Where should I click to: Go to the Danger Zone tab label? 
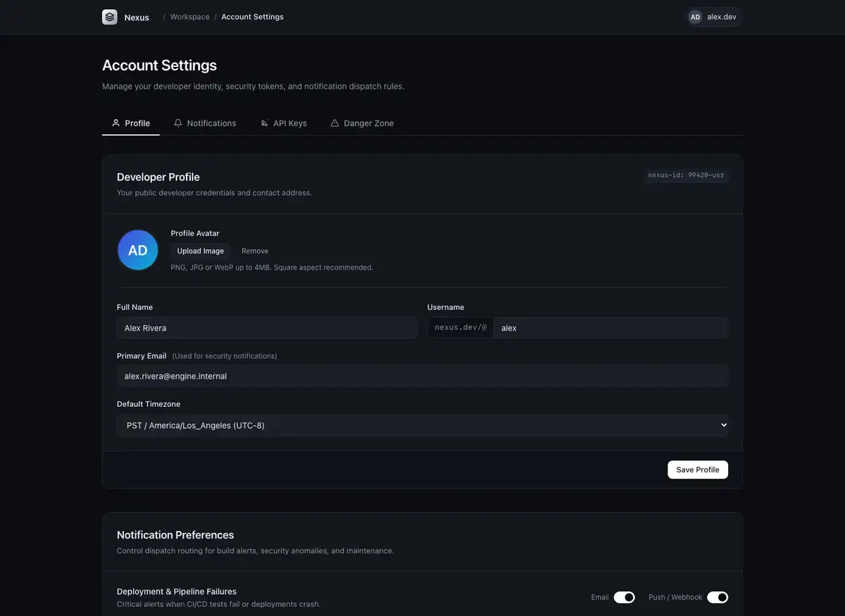pyautogui.click(x=368, y=123)
